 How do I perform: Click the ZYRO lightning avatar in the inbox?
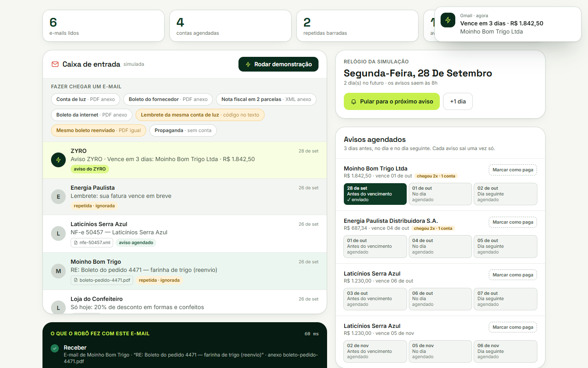[58, 160]
